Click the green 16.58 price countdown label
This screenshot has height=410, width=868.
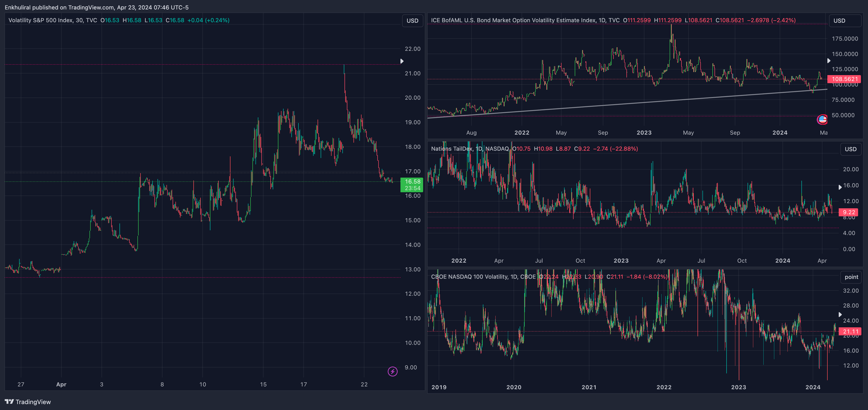pos(412,185)
